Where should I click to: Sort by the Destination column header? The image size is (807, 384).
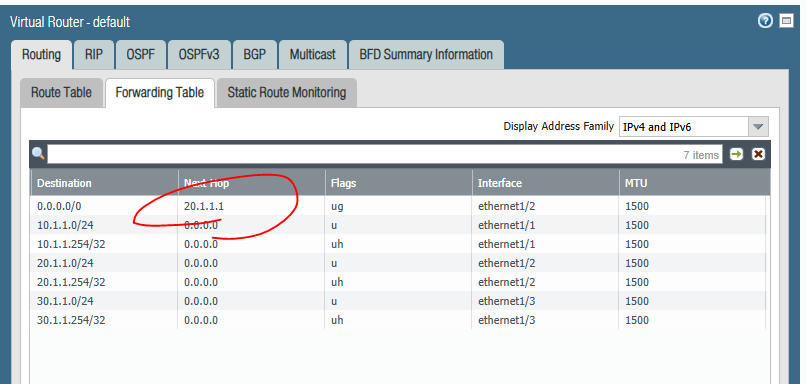(104, 183)
